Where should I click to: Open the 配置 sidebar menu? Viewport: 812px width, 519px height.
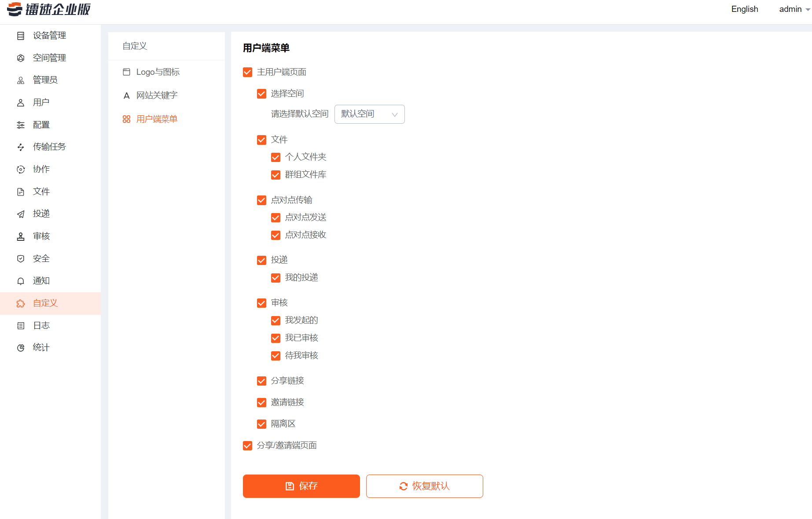[50, 125]
